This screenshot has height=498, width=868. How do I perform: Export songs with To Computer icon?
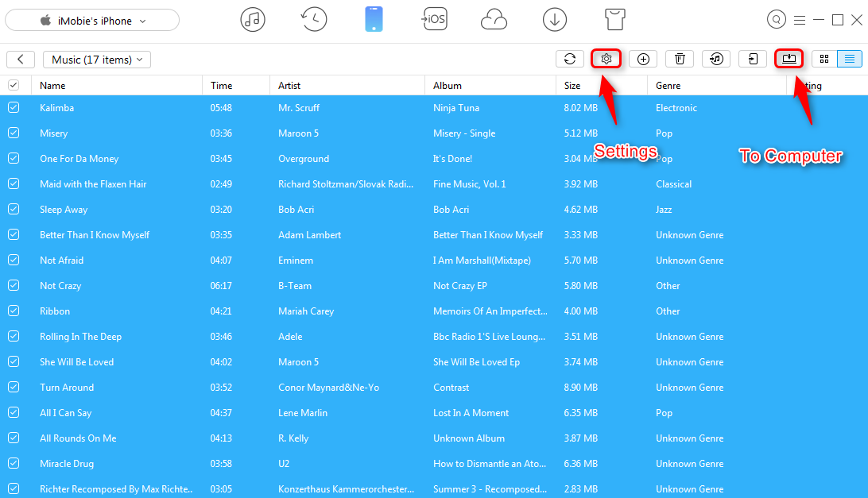pyautogui.click(x=789, y=59)
